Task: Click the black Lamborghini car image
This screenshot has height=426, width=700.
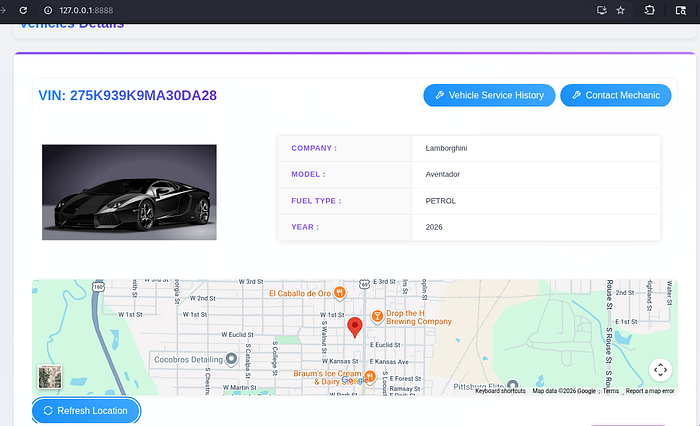Action: [x=129, y=192]
